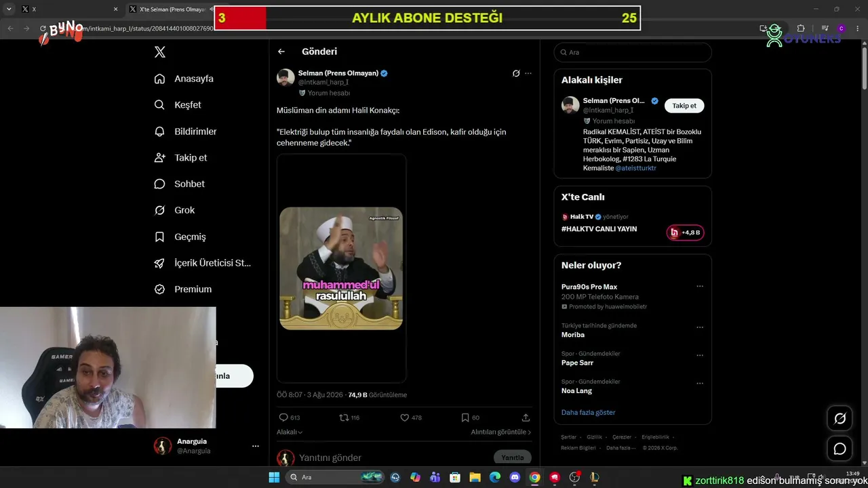Open more options for Pura90s Pro Max
Screen dimensions: 868x488
[700, 286]
